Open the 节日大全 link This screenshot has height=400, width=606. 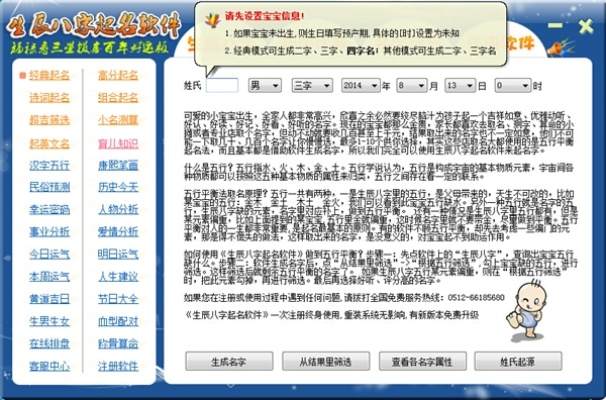[118, 299]
